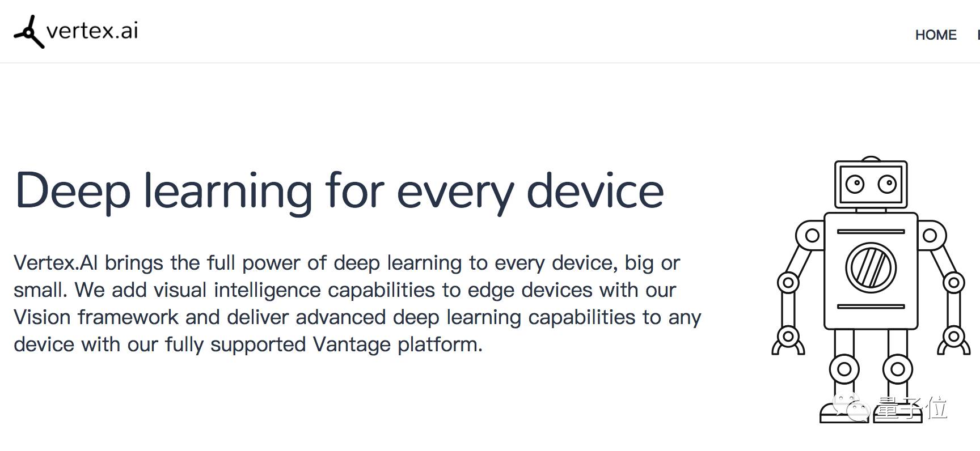Click the Vertex.AI description paragraph
980x451 pixels.
click(x=357, y=304)
